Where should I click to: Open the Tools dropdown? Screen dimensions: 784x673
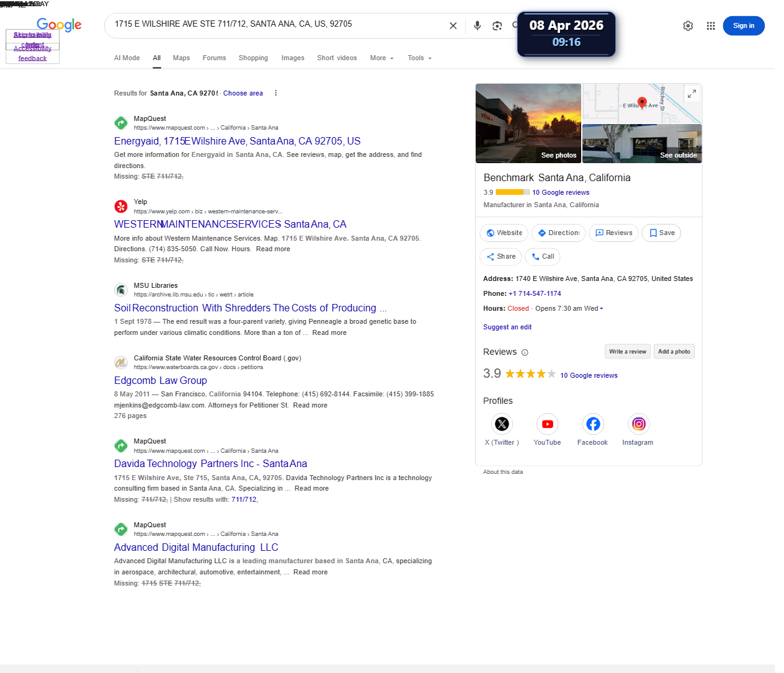pyautogui.click(x=419, y=58)
